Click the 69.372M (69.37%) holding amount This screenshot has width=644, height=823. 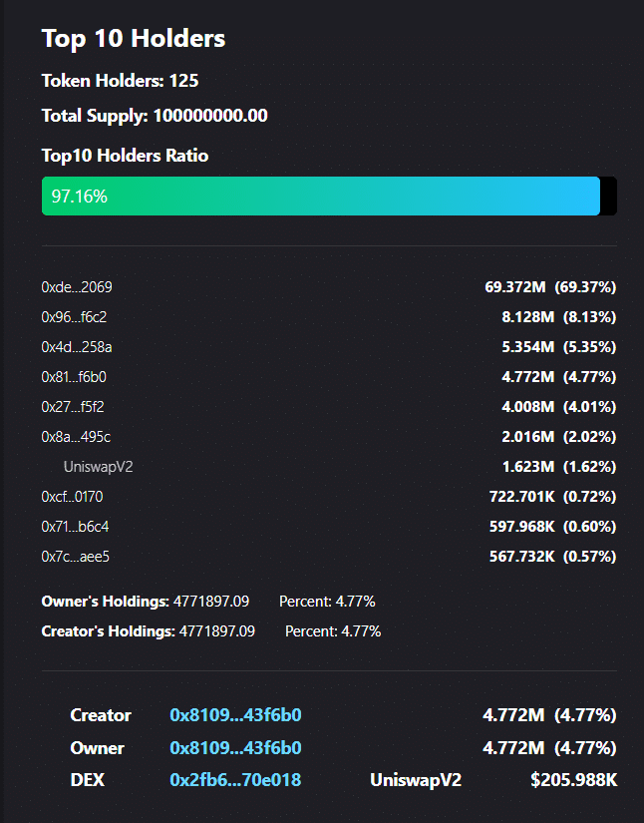550,287
